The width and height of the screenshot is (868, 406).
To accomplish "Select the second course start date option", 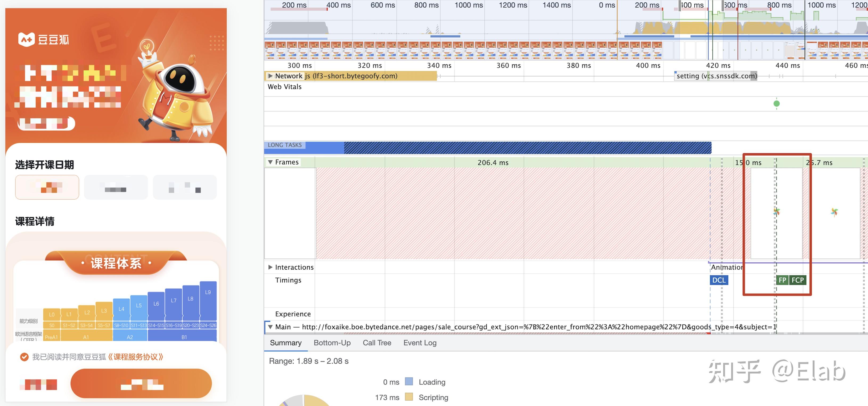I will 116,187.
